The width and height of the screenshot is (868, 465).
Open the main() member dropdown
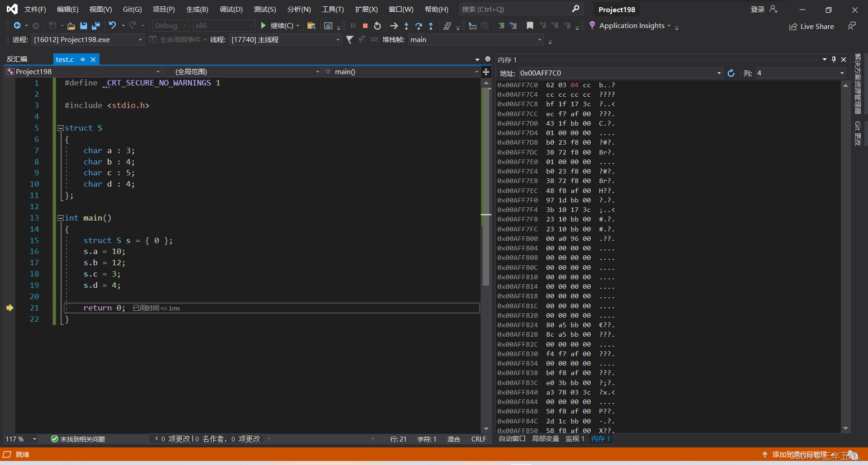[x=401, y=72]
